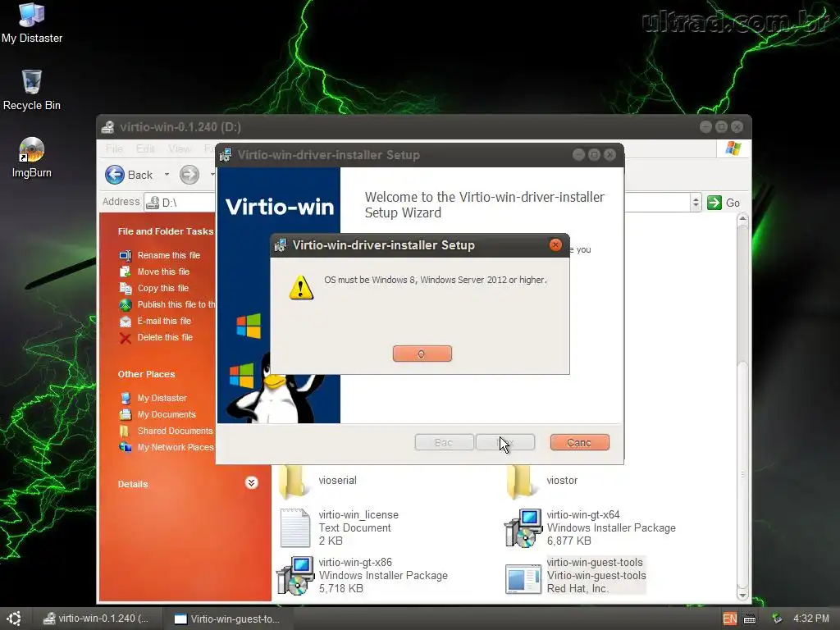Switch to virtio-win-0.1.240 taskbar button
The image size is (840, 630).
click(96, 619)
